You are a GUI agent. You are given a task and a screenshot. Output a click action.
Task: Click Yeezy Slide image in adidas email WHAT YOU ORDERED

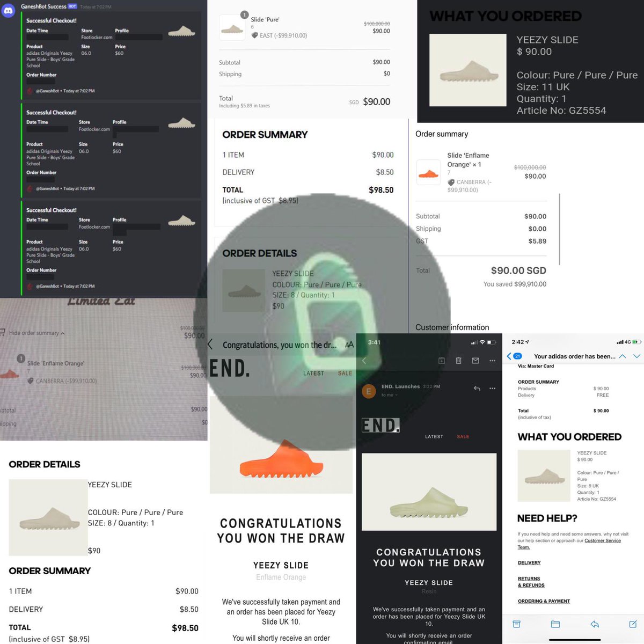pos(544,477)
